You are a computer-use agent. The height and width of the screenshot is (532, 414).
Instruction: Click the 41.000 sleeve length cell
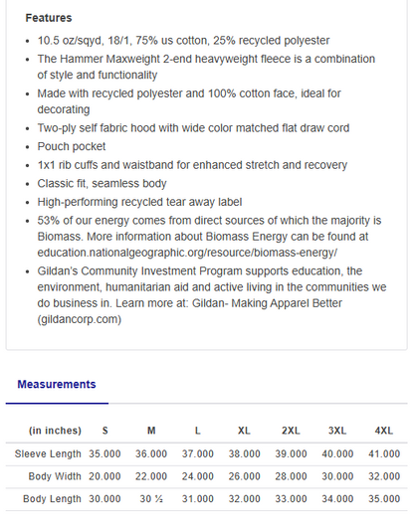[384, 454]
